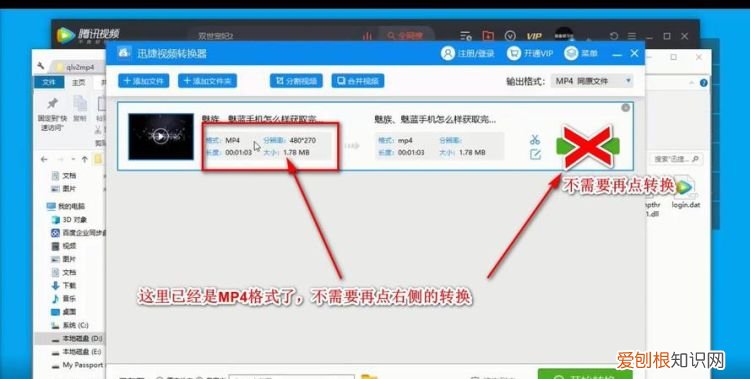Click the scissors cut icon on the video item
Viewport: 750px width, 379px height.
[x=535, y=140]
